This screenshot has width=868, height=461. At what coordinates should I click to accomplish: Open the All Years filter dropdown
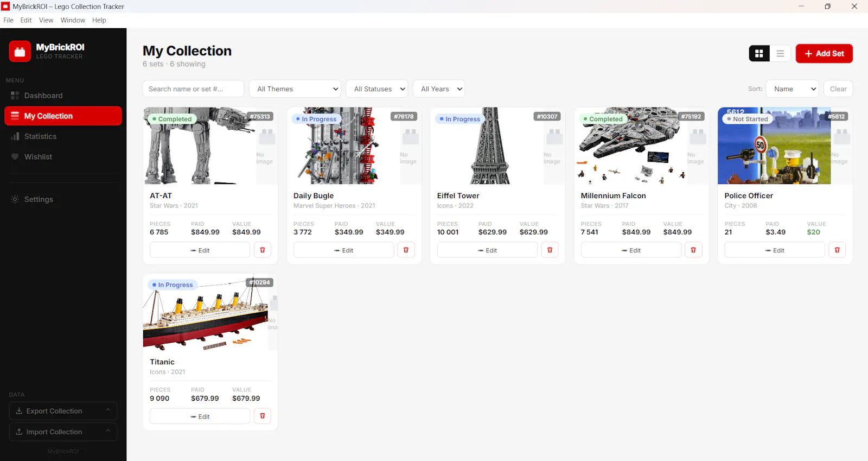coord(439,89)
